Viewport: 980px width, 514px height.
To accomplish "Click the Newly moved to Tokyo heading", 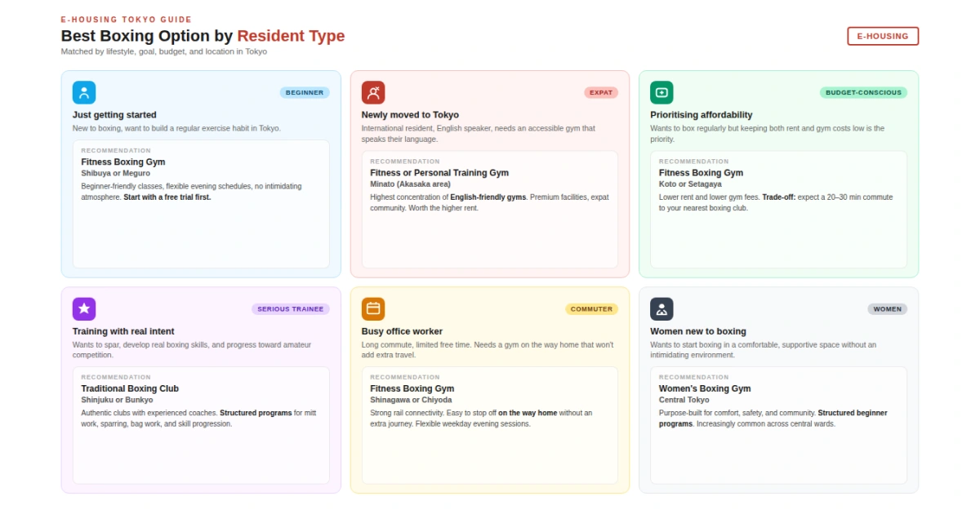I will (x=410, y=115).
